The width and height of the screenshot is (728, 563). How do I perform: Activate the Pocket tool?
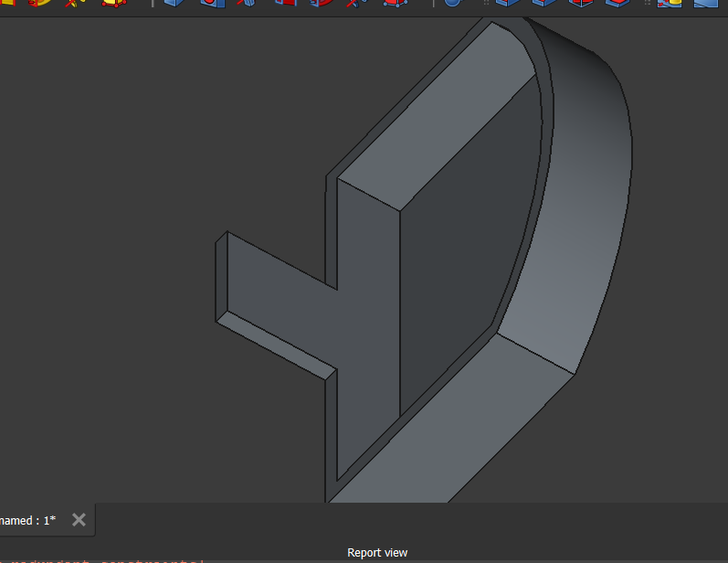(x=174, y=3)
